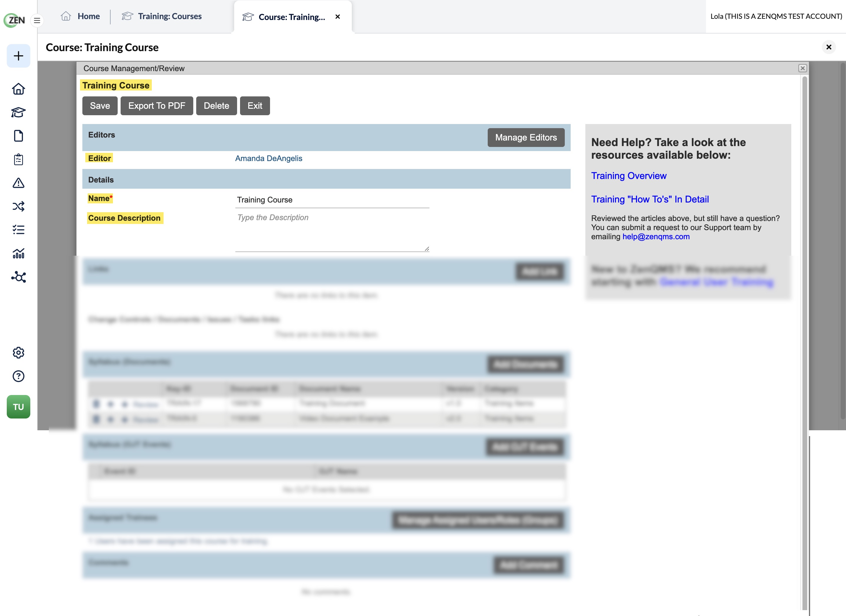Open the Training Overview link
Viewport: 846px width, 616px height.
pos(628,176)
